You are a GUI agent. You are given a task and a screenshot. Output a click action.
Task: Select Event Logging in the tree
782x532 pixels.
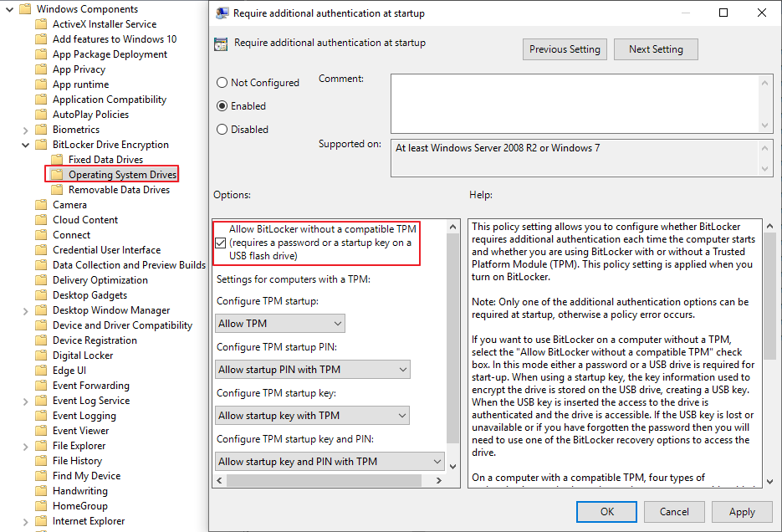pyautogui.click(x=84, y=416)
